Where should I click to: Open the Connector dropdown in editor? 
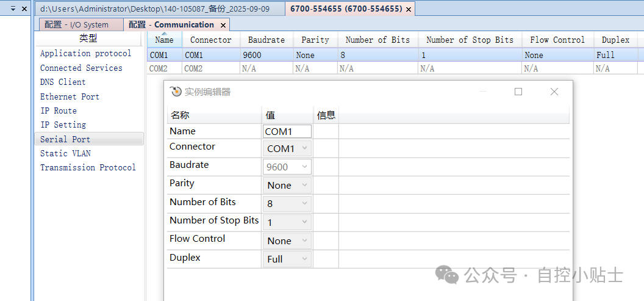287,148
